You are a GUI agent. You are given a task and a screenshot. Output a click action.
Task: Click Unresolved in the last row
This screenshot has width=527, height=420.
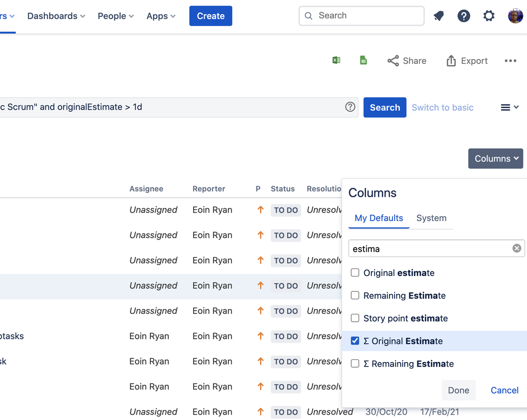[330, 412]
